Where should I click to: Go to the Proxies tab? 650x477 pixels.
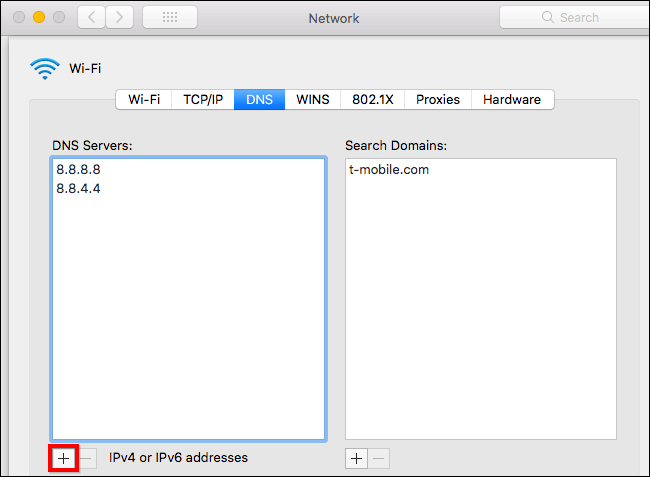click(x=438, y=99)
